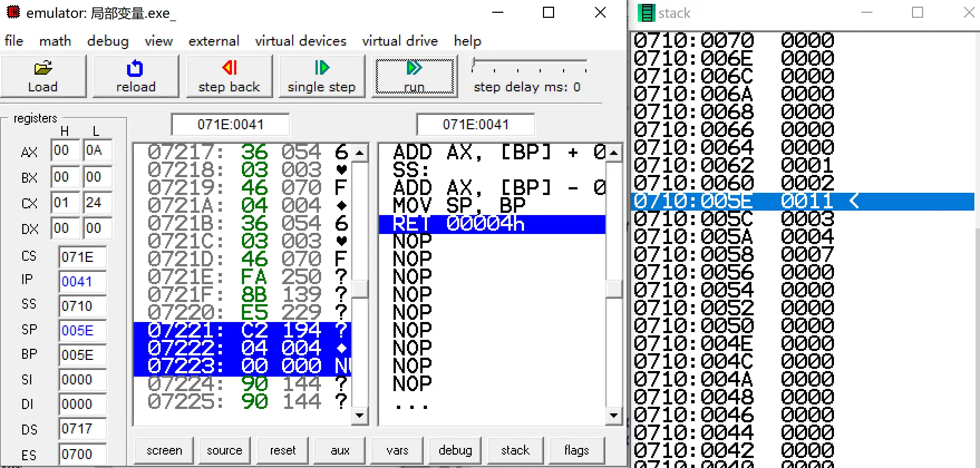This screenshot has width=980, height=468.
Task: Click disassembly list scroll down arrow
Action: pyautogui.click(x=614, y=415)
